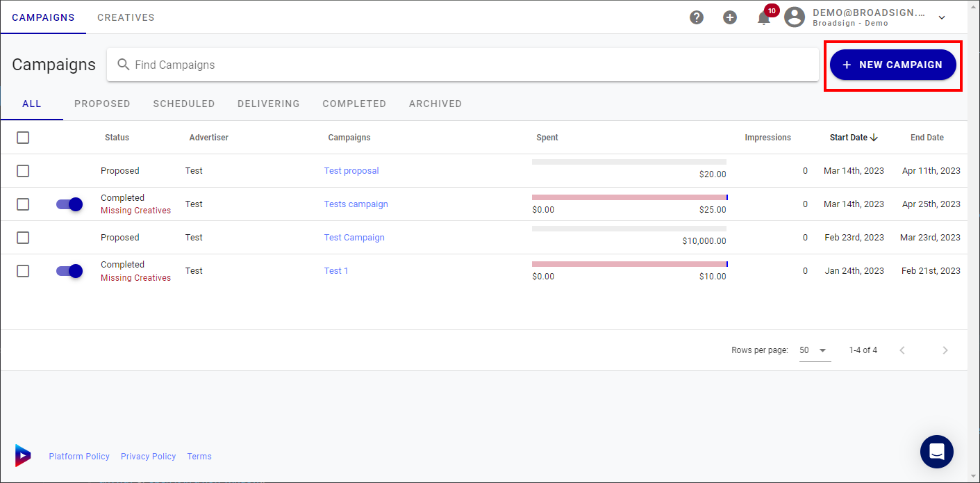Open the chat support bubble icon

[936, 452]
